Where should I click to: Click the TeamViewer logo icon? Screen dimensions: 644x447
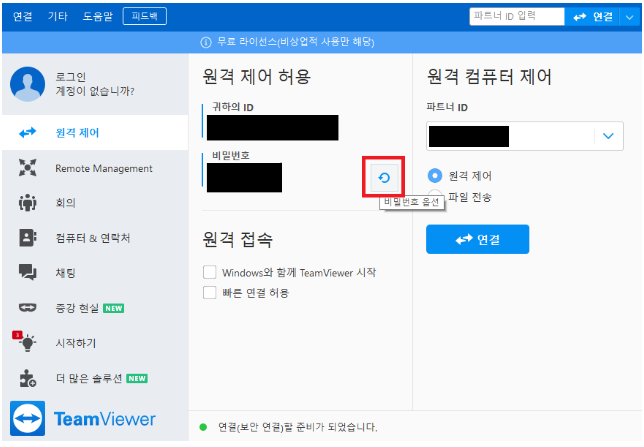pyautogui.click(x=28, y=419)
